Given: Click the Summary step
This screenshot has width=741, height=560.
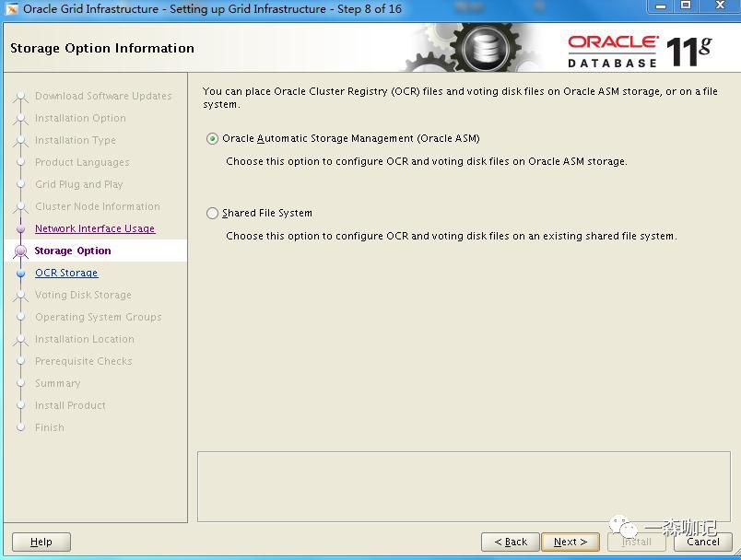Looking at the screenshot, I should coord(58,383).
